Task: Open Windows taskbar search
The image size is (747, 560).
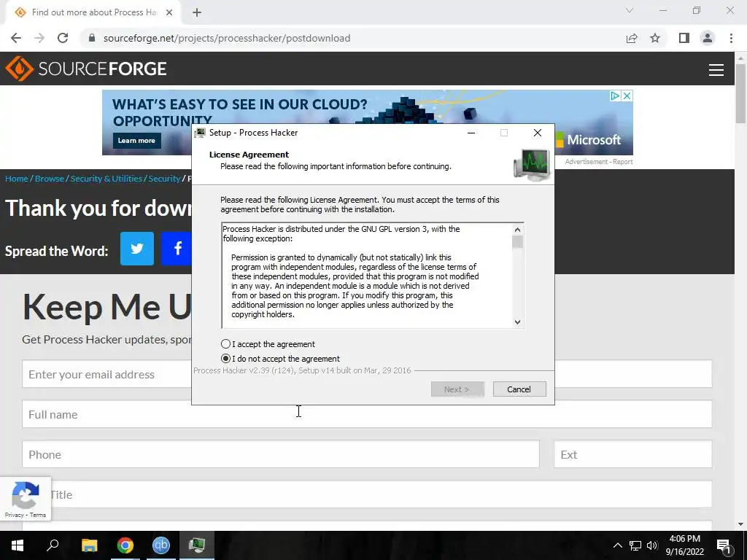Action: pyautogui.click(x=53, y=545)
